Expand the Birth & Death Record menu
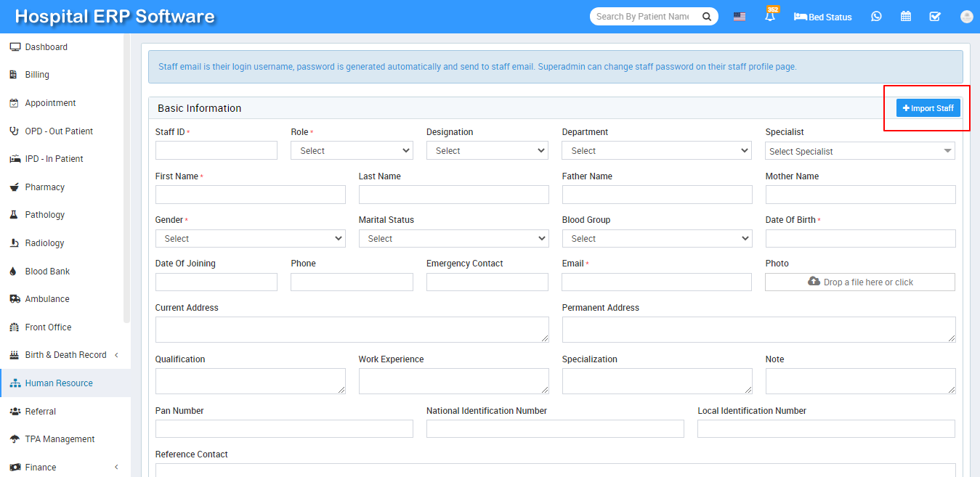Screen dimensions: 980x477 point(65,355)
